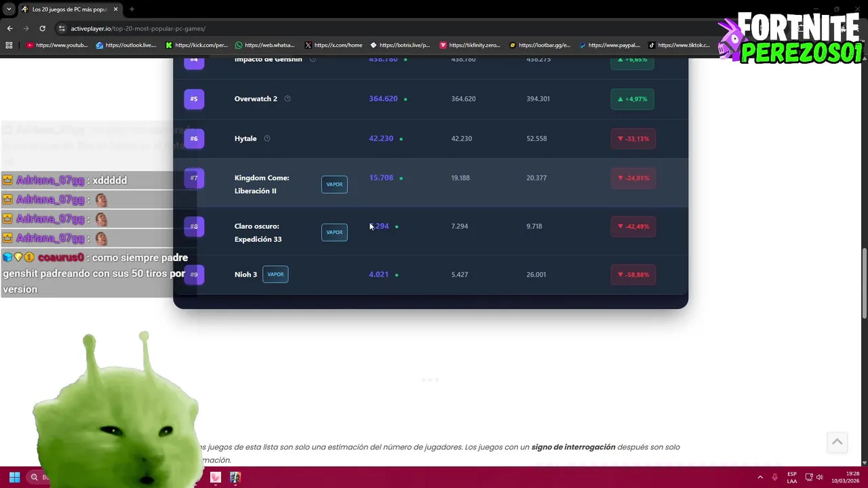Open the lootbar.gg bookmark

[540, 45]
